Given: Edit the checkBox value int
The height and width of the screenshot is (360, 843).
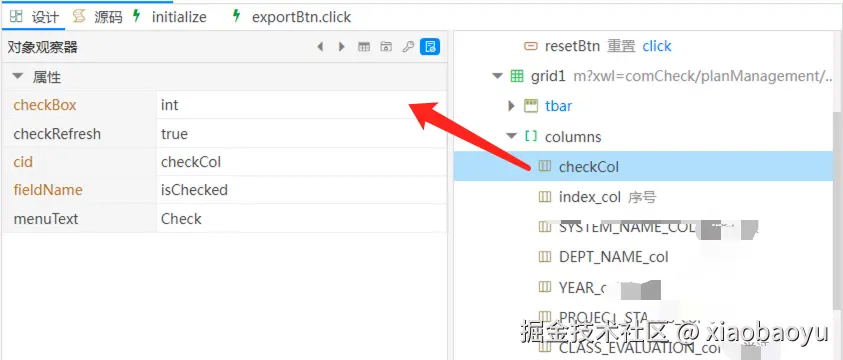Looking at the screenshot, I should (302, 105).
